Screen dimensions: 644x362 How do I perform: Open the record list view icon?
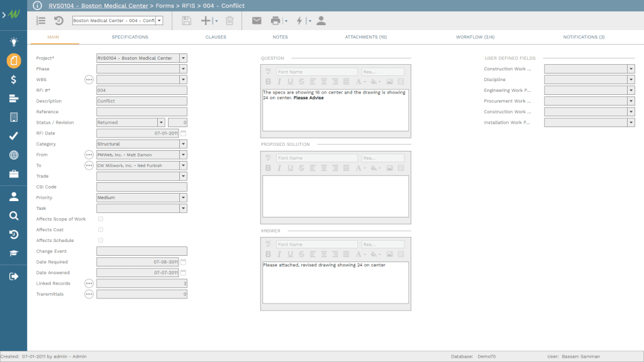[41, 21]
